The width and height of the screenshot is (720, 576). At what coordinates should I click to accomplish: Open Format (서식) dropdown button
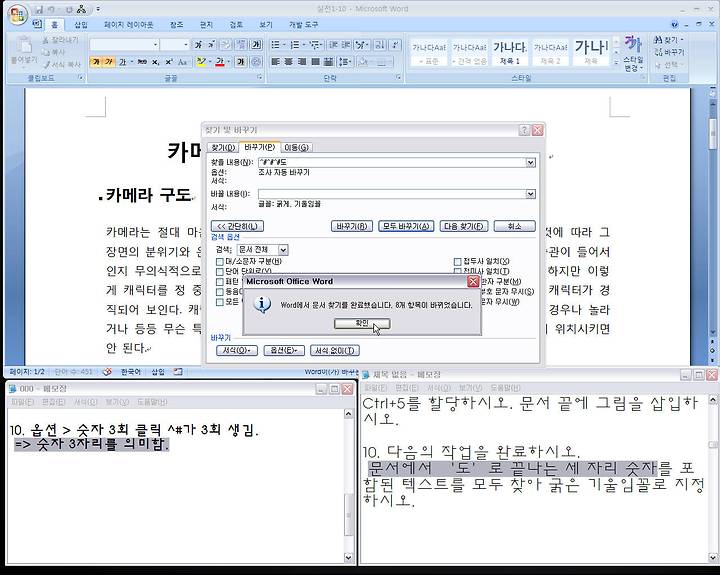[236, 350]
